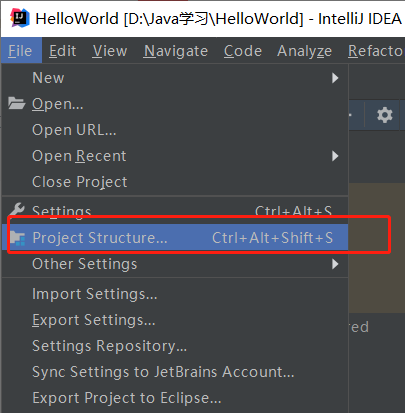Choose Open... from the File menu
This screenshot has height=413, width=405.
point(175,104)
